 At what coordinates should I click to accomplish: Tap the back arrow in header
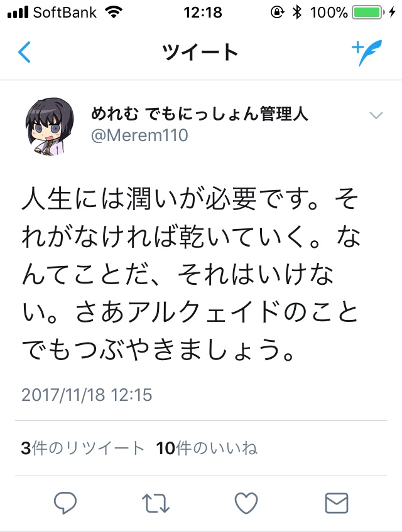[24, 52]
